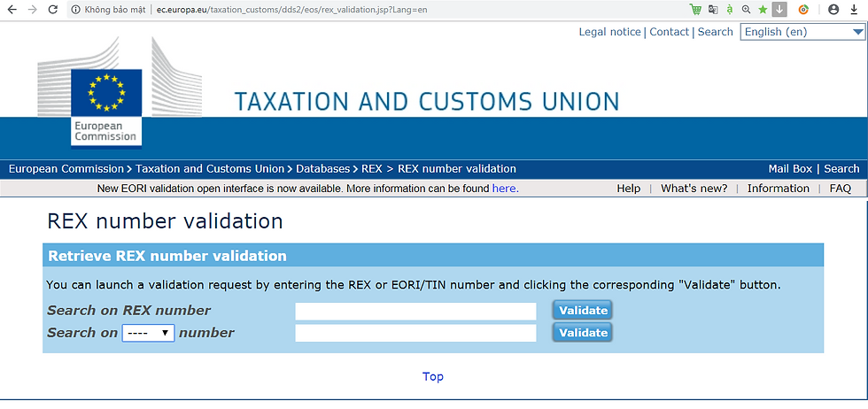This screenshot has width=868, height=409.
Task: Click the green bookmark star icon
Action: pyautogui.click(x=763, y=10)
